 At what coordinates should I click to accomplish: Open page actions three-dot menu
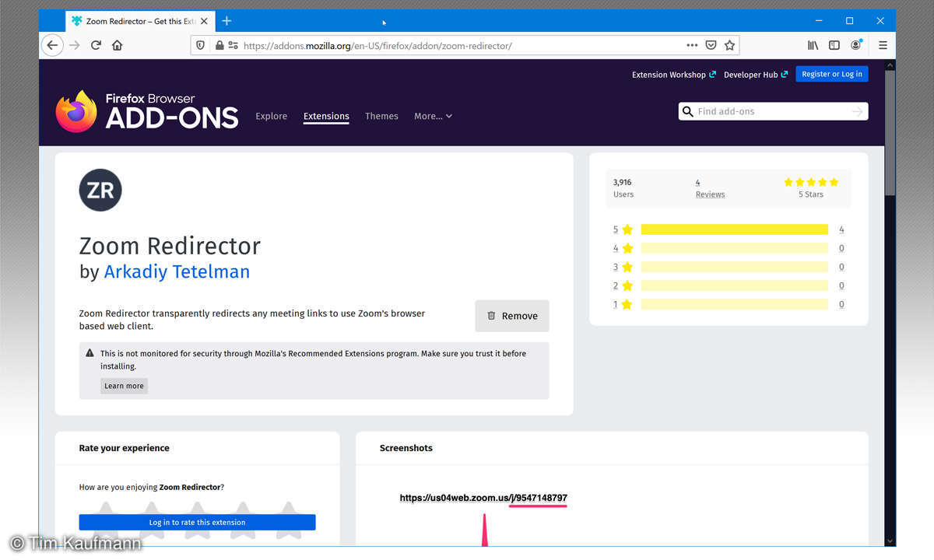(692, 45)
